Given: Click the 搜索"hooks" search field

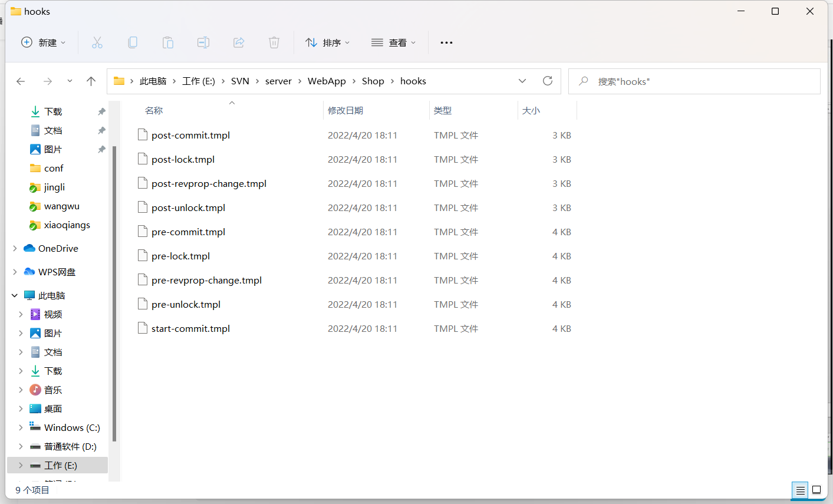Looking at the screenshot, I should pyautogui.click(x=694, y=81).
